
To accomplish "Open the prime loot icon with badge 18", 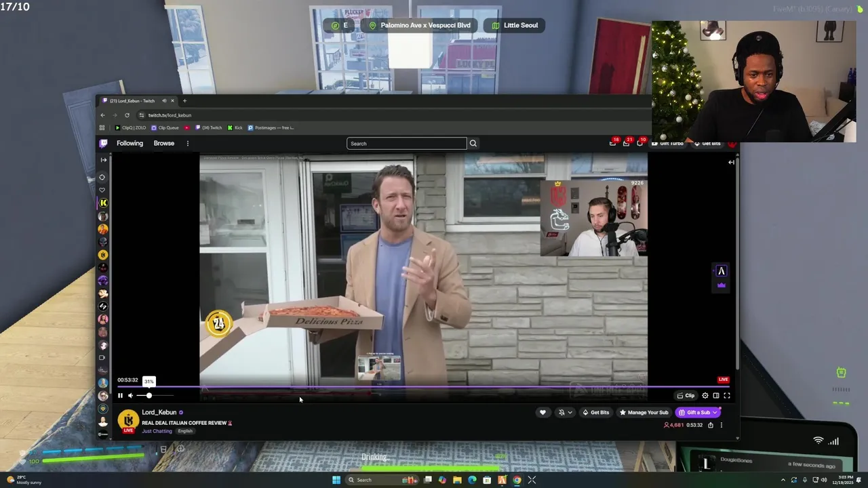I will (613, 142).
